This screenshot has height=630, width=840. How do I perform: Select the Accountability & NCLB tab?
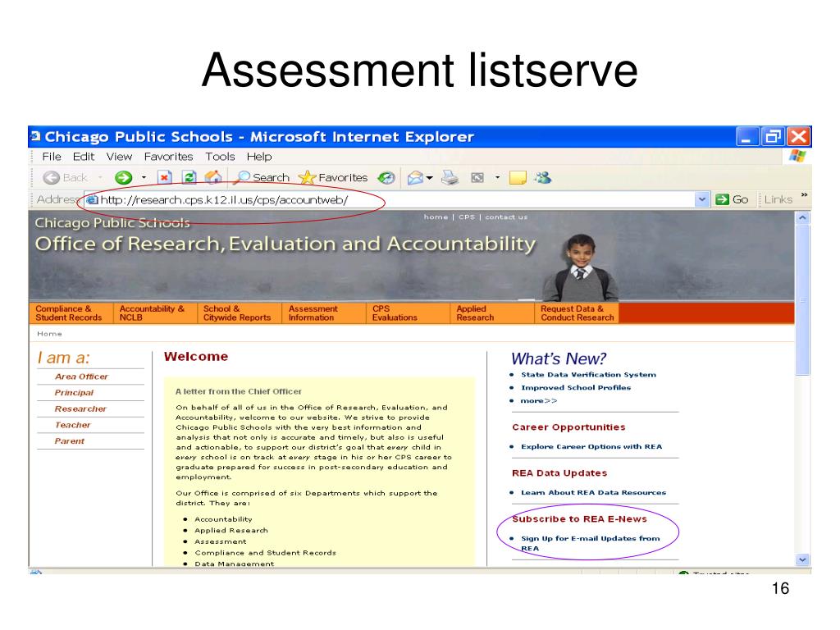click(x=156, y=313)
